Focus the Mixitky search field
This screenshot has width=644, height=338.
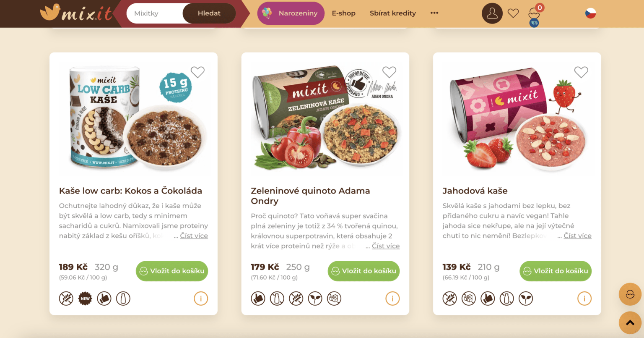coord(155,13)
